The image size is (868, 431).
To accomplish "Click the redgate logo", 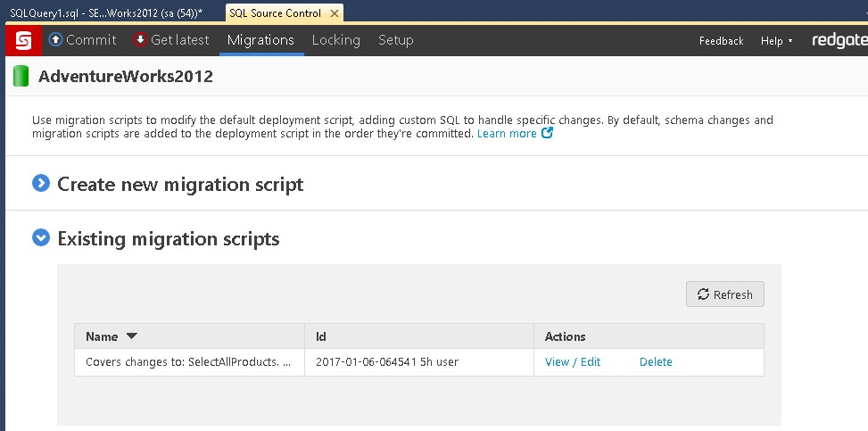I will [838, 40].
